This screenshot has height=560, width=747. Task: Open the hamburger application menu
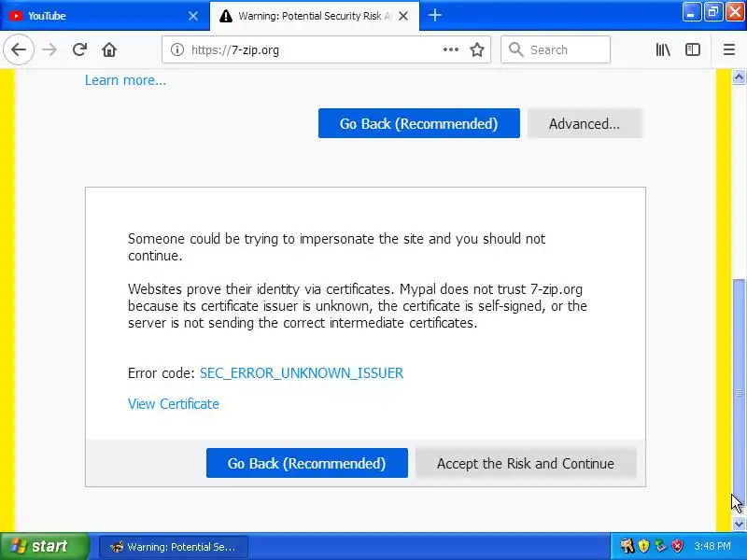[x=729, y=49]
